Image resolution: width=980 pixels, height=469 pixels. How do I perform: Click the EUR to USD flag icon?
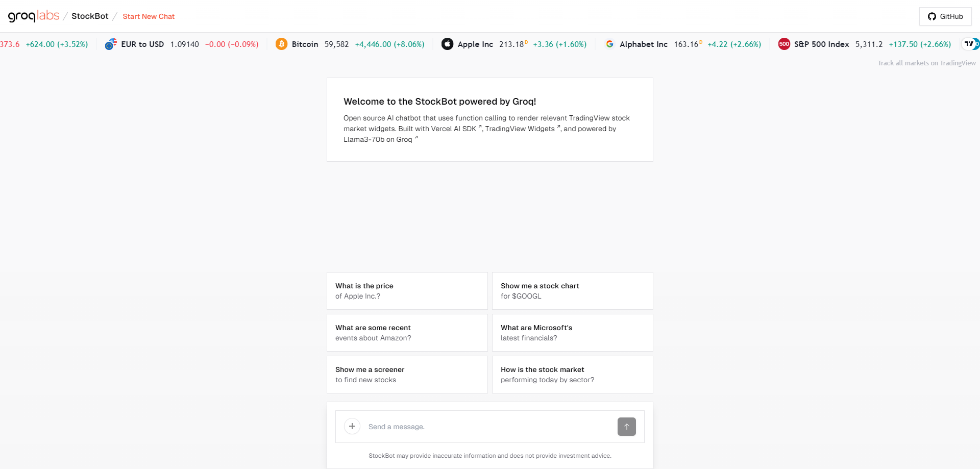(111, 44)
